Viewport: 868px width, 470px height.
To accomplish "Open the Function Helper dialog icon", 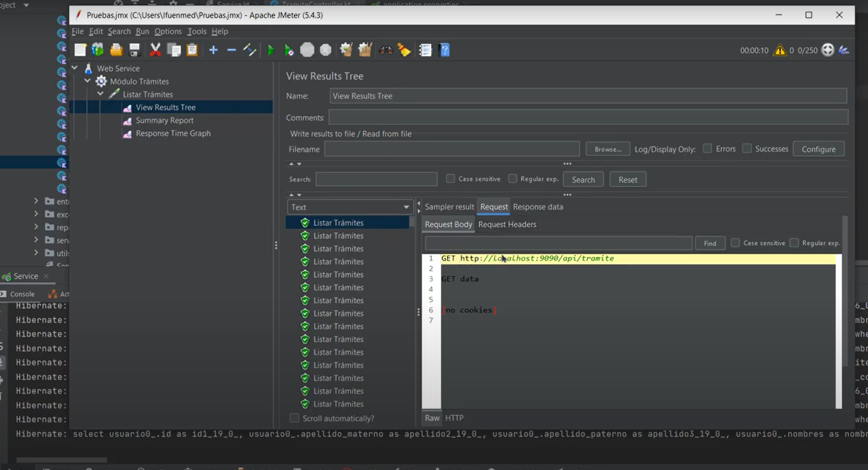I will pyautogui.click(x=426, y=50).
